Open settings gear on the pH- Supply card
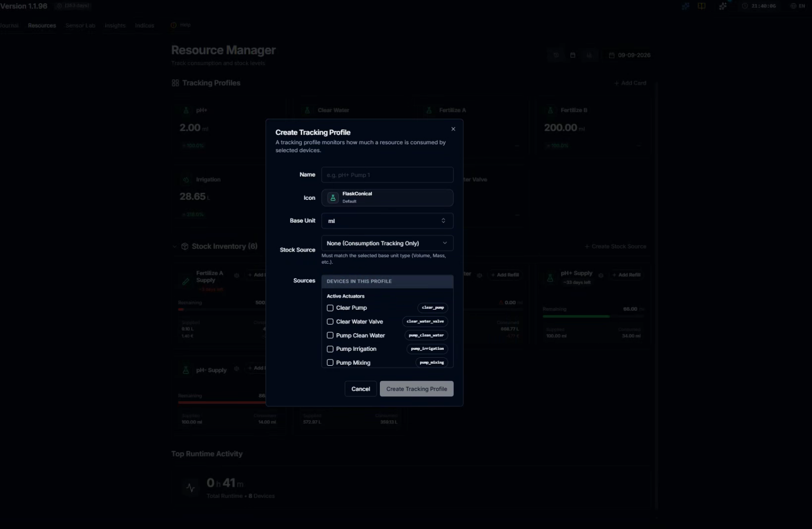The width and height of the screenshot is (812, 529). (x=237, y=368)
